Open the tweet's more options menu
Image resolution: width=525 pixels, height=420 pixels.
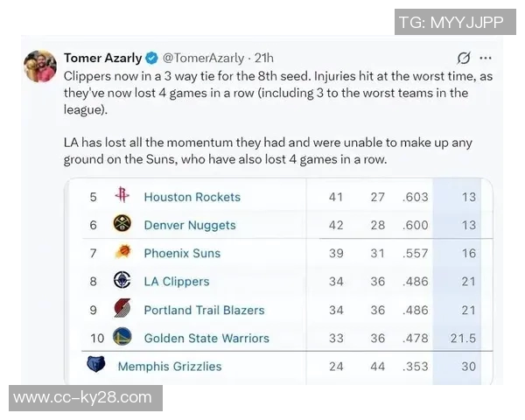coord(486,58)
